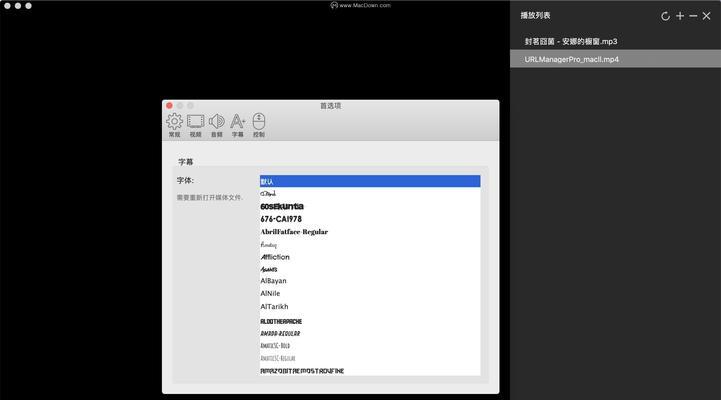Screen dimensions: 721x400
Task: Open the General (常规) preferences tab
Action: coord(174,125)
